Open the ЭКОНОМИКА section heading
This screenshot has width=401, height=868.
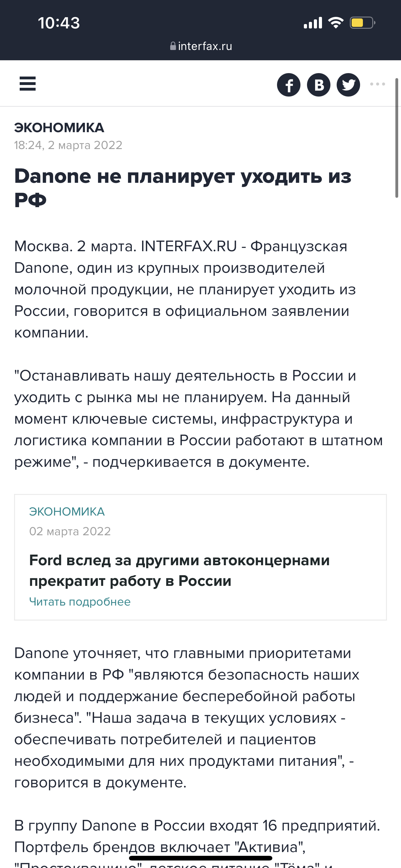click(x=59, y=128)
